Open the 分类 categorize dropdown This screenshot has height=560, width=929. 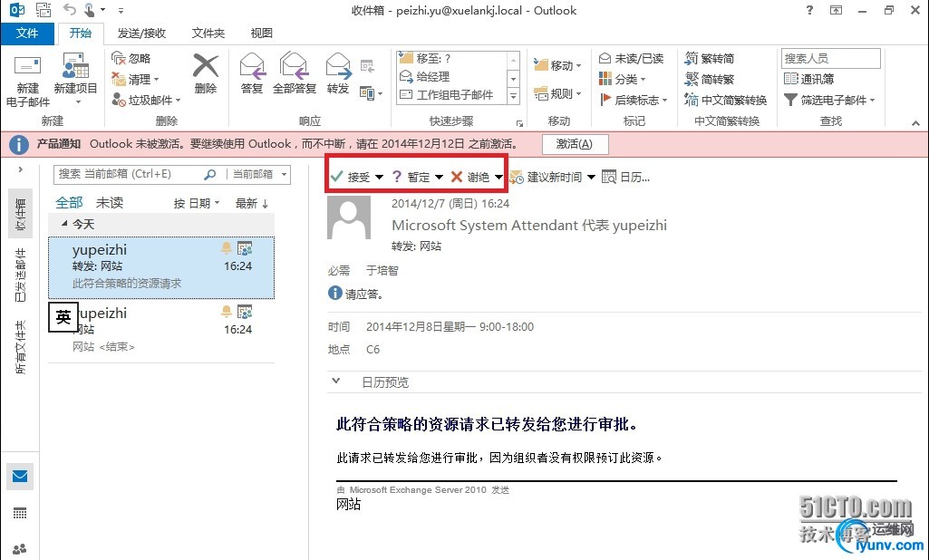[622, 79]
